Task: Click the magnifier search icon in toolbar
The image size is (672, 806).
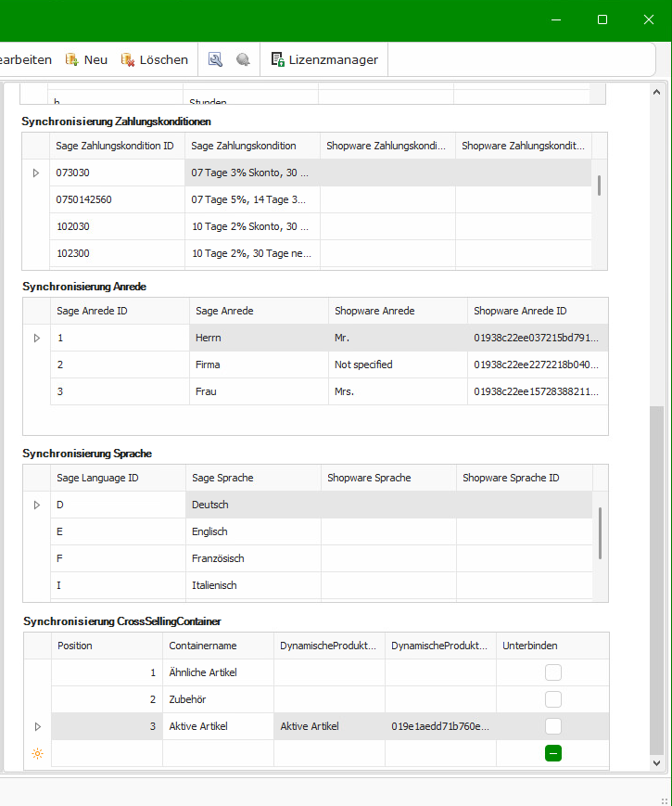Action: [x=215, y=59]
